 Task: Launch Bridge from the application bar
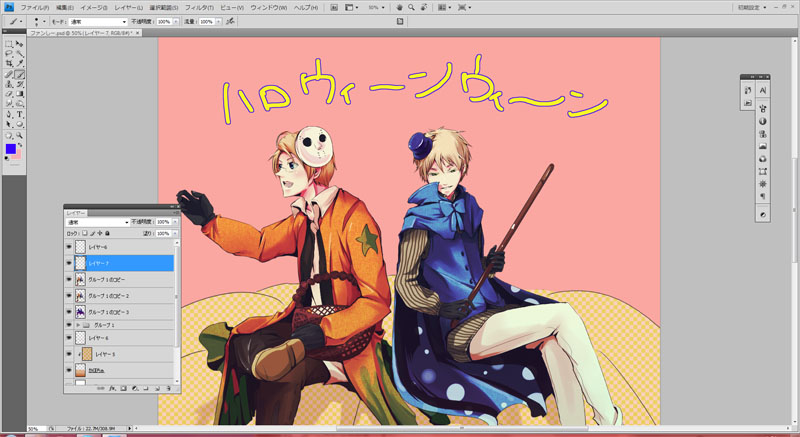point(334,8)
